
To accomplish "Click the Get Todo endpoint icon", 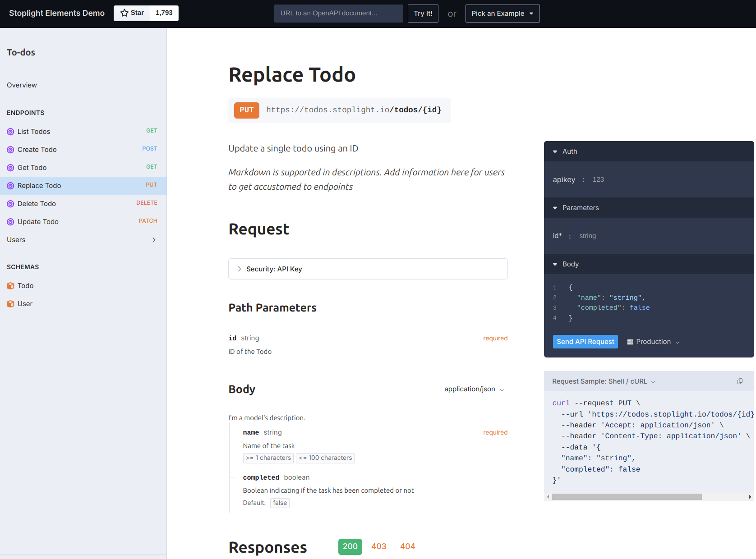I will [x=10, y=168].
